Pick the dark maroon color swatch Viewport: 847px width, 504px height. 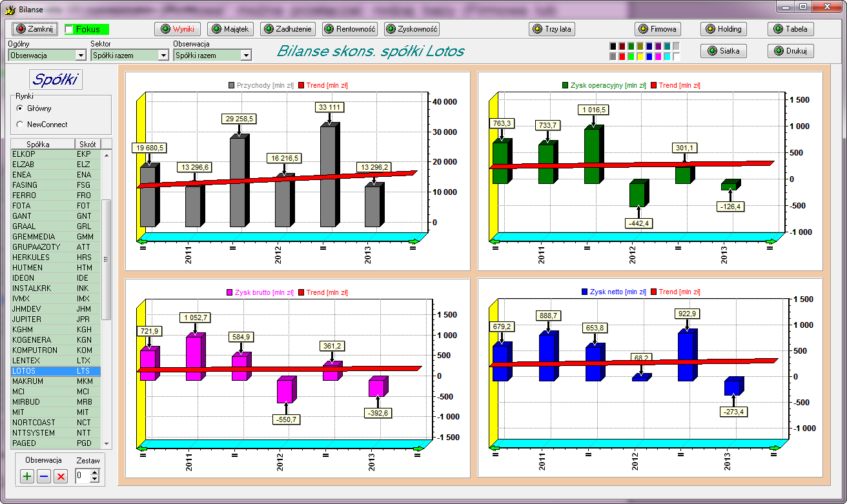tap(622, 46)
